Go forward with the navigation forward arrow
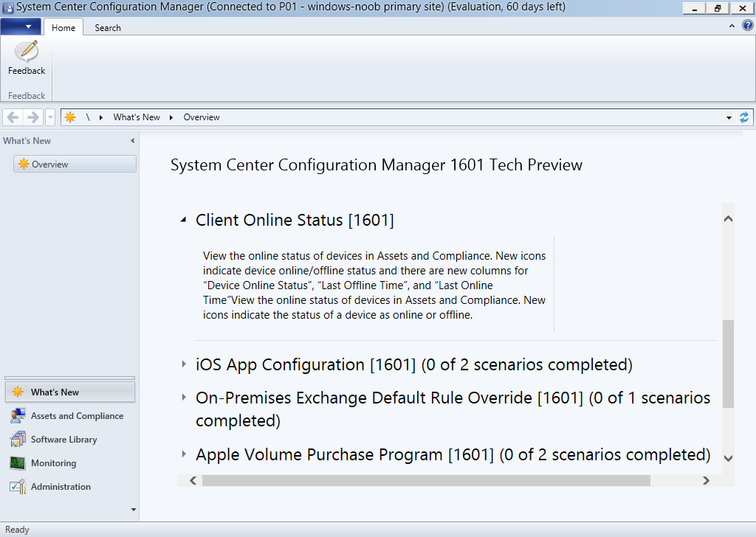Viewport: 756px width, 537px height. point(32,117)
